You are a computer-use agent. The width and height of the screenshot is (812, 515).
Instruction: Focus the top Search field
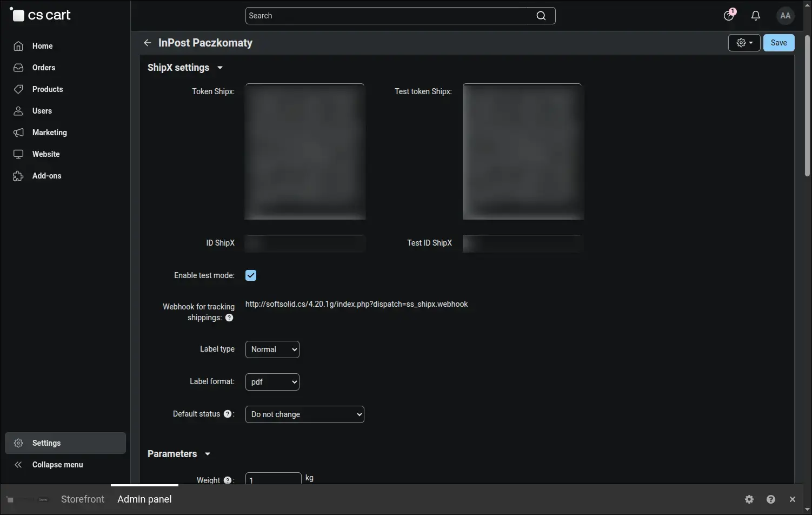400,16
